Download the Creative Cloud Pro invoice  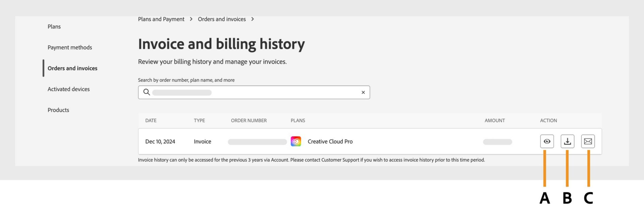tap(567, 141)
